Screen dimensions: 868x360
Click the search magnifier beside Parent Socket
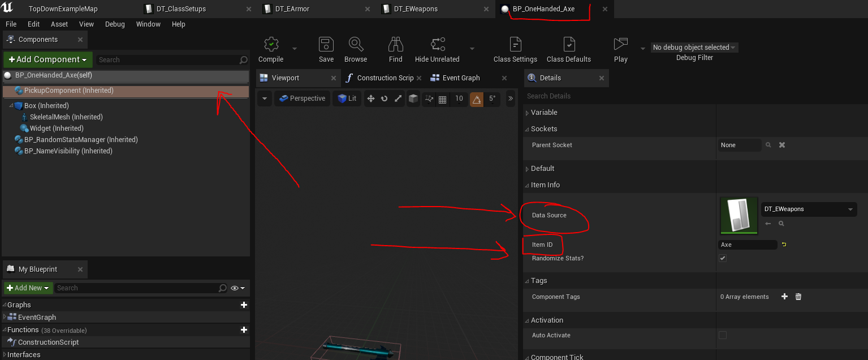768,145
